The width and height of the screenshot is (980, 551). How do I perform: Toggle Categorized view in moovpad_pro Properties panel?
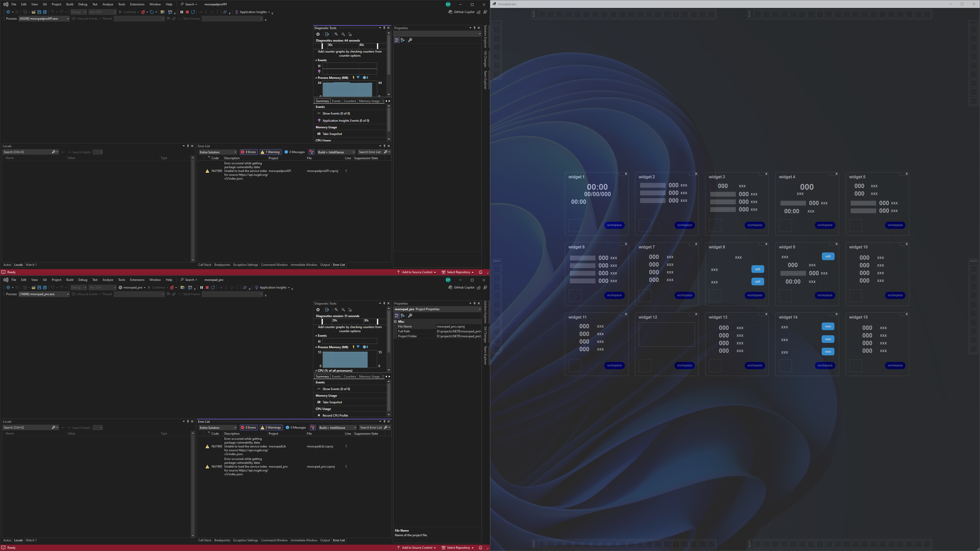click(x=397, y=316)
